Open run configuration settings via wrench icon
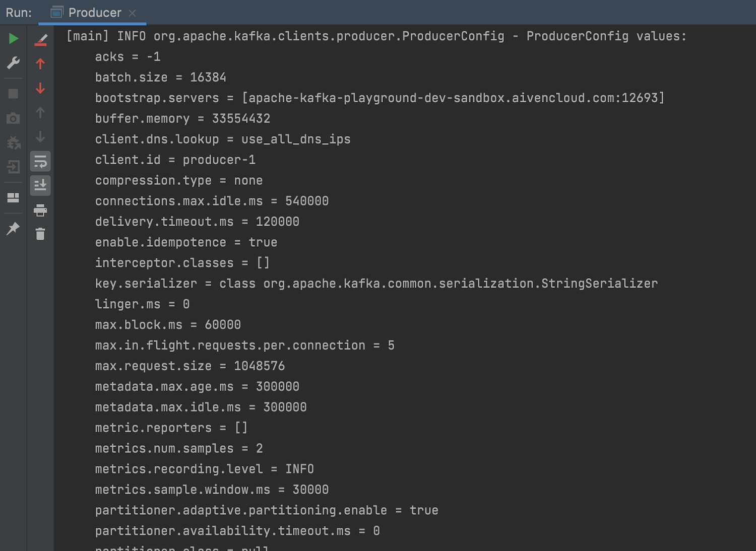The height and width of the screenshot is (551, 756). [14, 63]
